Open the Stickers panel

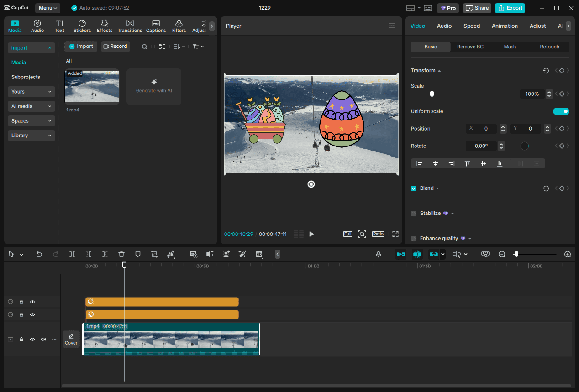click(82, 26)
